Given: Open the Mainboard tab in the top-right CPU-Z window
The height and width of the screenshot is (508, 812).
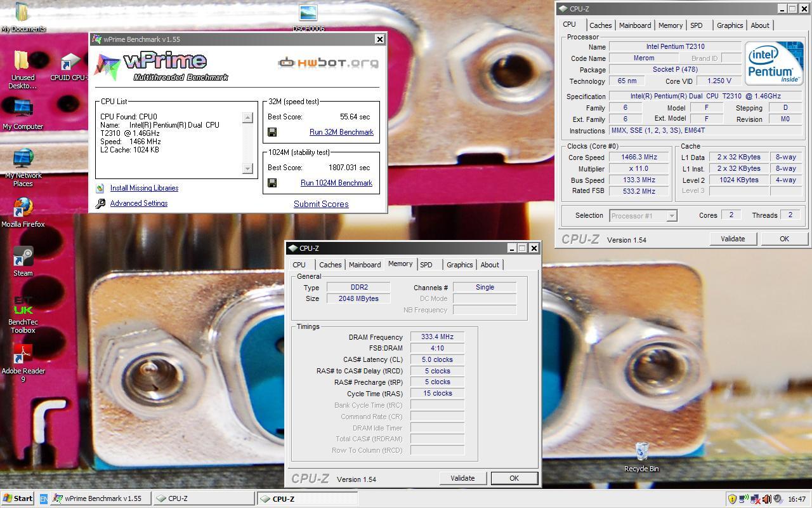Looking at the screenshot, I should point(635,25).
